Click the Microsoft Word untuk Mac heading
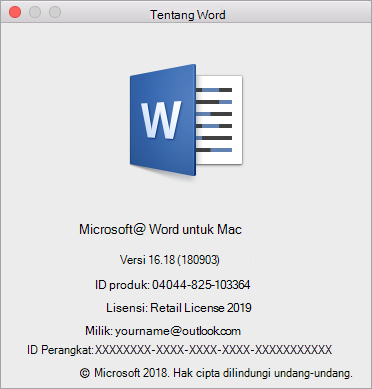The height and width of the screenshot is (389, 372). pyautogui.click(x=160, y=229)
